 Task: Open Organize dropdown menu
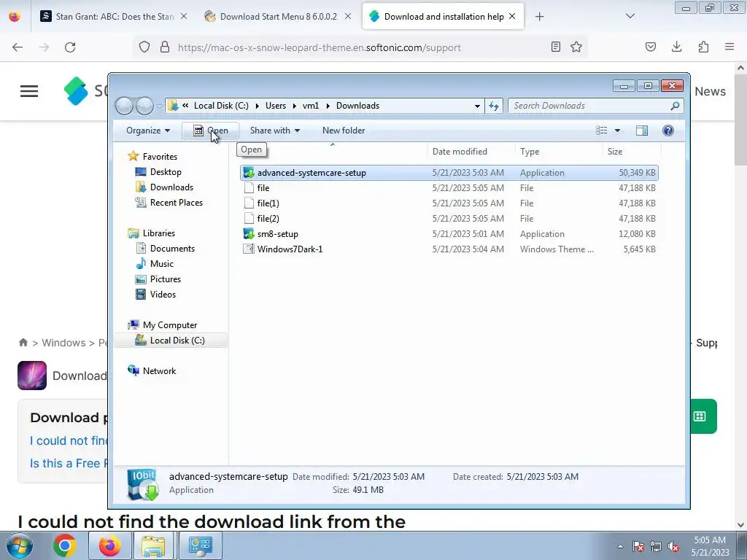[147, 131]
